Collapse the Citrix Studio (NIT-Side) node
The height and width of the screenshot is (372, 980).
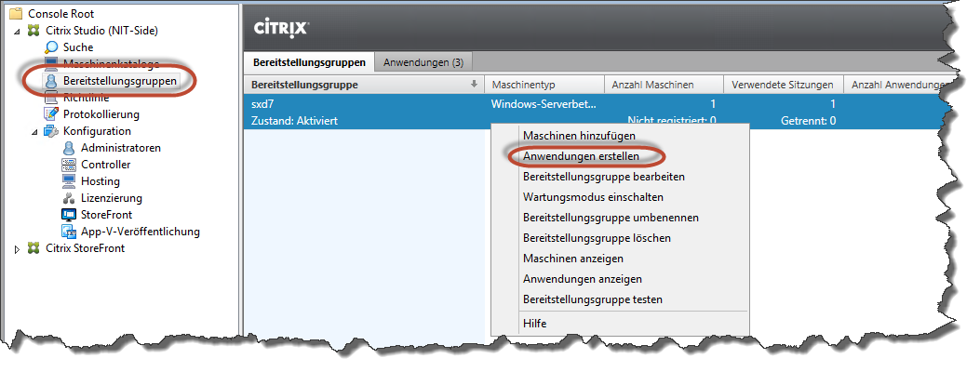click(18, 32)
